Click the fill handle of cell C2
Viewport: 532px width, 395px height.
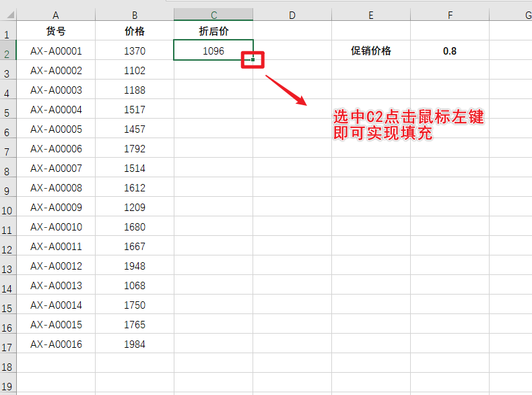click(x=253, y=60)
